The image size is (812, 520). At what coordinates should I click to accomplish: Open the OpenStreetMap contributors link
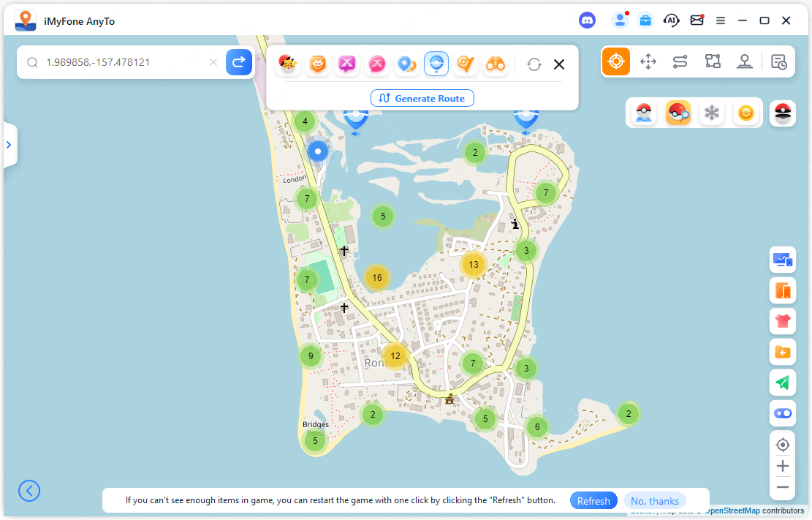coord(732,511)
